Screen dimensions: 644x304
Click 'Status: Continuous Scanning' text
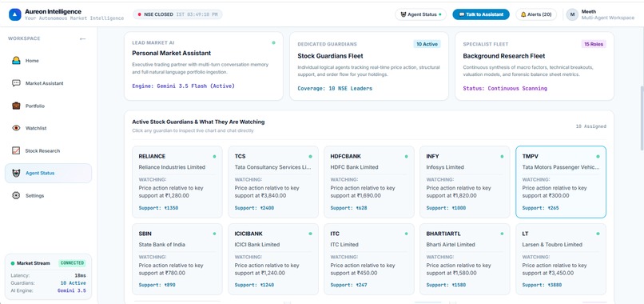point(505,89)
